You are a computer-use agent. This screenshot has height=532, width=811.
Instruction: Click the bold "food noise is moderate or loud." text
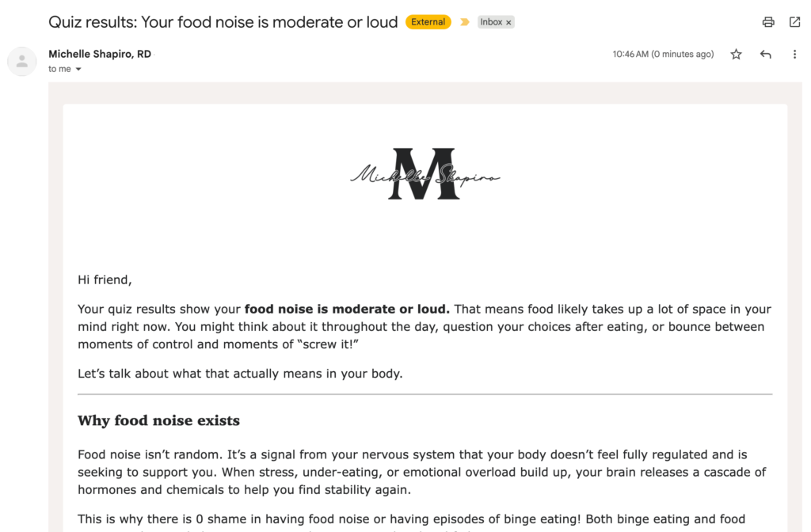click(x=347, y=309)
